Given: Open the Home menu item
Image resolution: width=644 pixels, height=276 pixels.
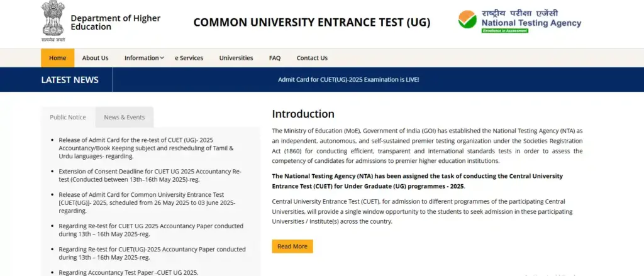Looking at the screenshot, I should click(57, 58).
